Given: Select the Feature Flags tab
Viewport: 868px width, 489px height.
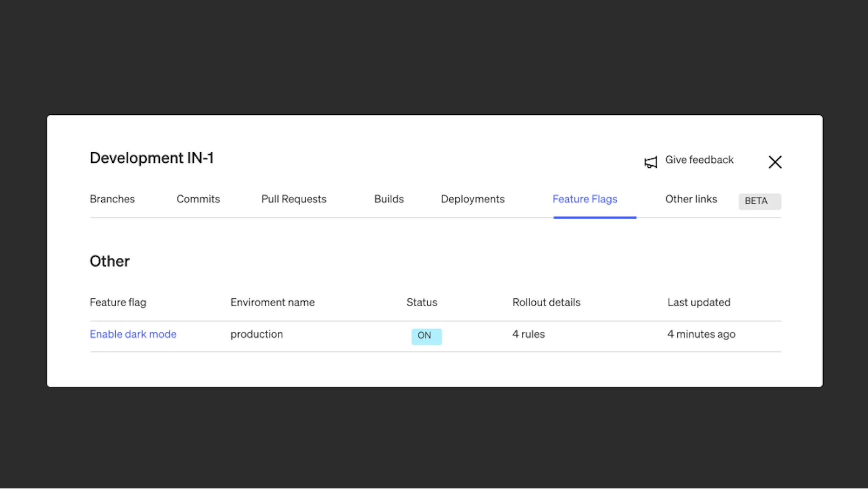Looking at the screenshot, I should (585, 199).
